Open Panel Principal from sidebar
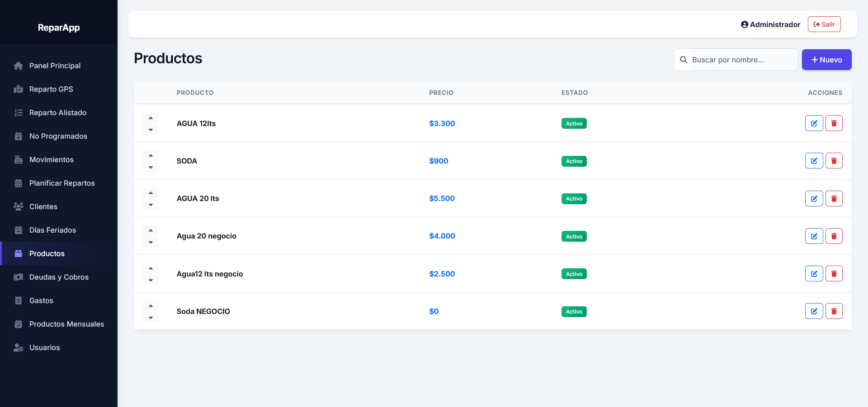 click(59, 65)
